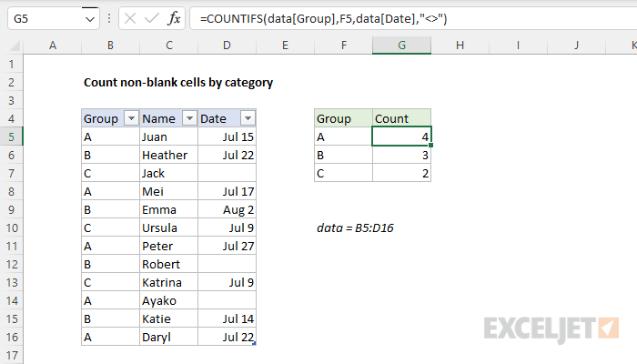Click the title 'Count non-blank cells by category'
The height and width of the screenshot is (364, 637).
coord(178,83)
